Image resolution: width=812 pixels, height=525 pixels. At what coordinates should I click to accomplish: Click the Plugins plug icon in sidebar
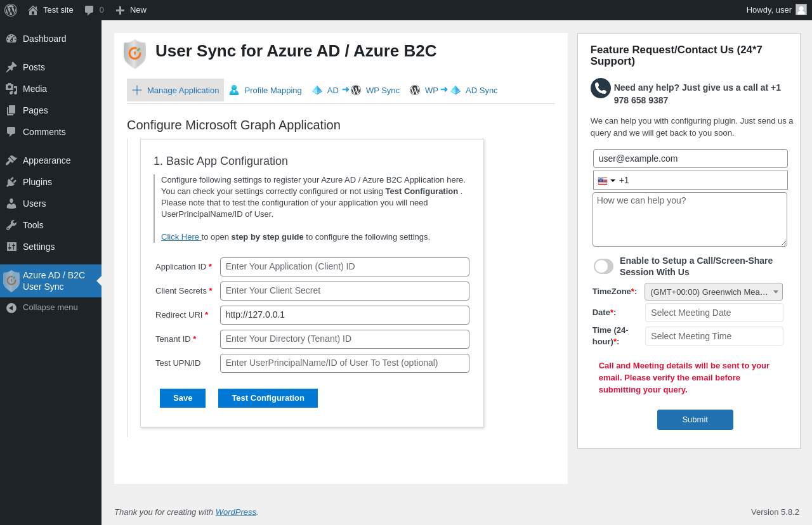tap(11, 182)
